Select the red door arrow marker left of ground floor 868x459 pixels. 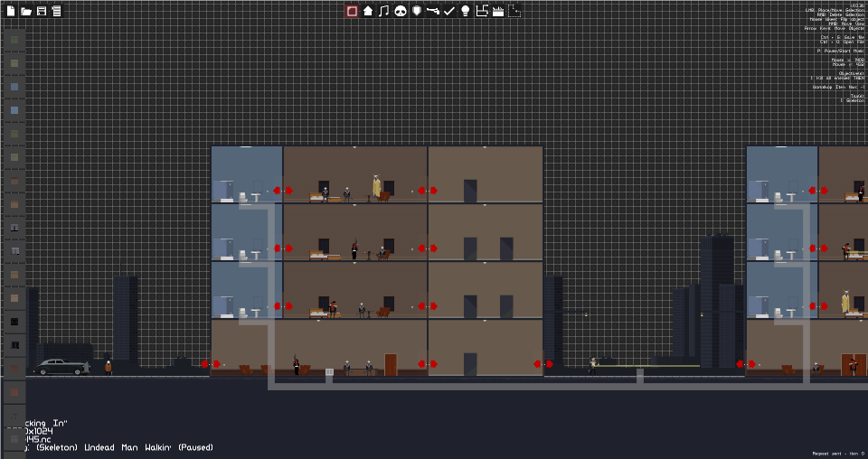(x=211, y=364)
